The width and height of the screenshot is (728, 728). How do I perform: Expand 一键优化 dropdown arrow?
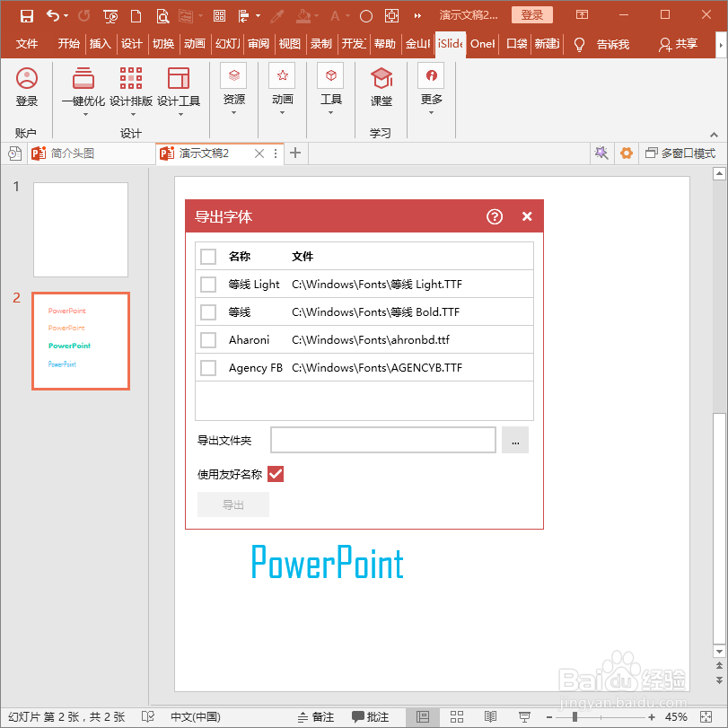point(85,115)
